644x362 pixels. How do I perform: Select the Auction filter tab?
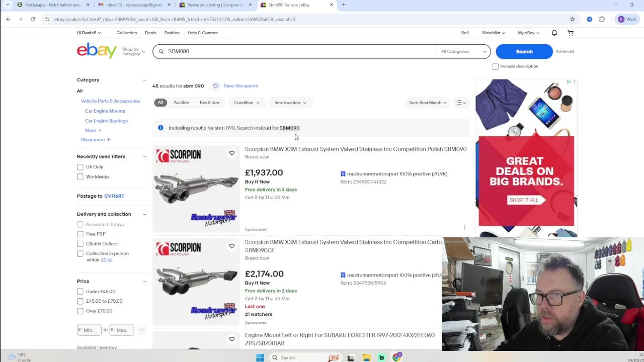click(181, 103)
